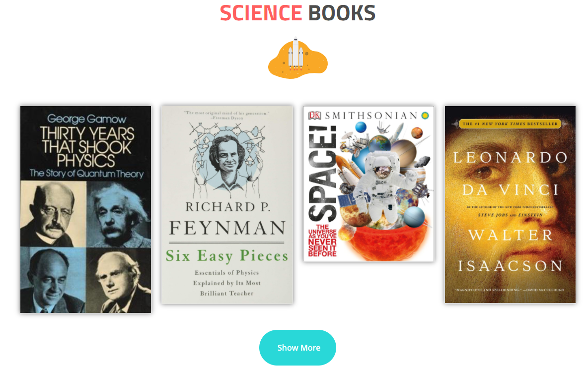588x369 pixels.
Task: Click the New York Times Bestseller banner
Action: click(x=510, y=123)
